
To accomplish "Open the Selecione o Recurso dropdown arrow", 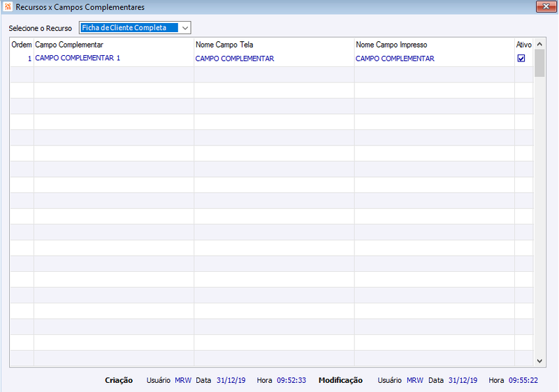I will (185, 28).
